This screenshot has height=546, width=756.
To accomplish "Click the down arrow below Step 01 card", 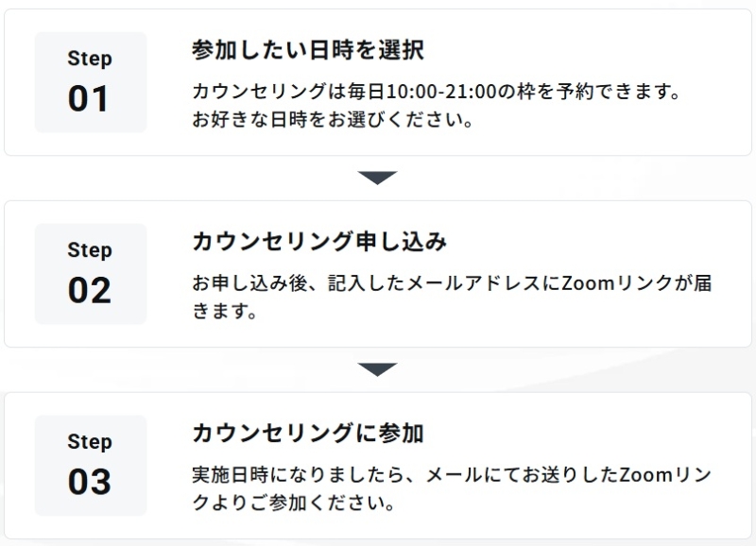I will click(x=378, y=178).
